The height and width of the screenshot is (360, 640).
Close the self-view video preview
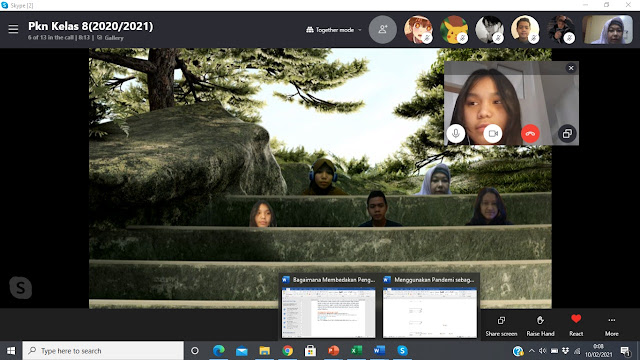coord(571,68)
